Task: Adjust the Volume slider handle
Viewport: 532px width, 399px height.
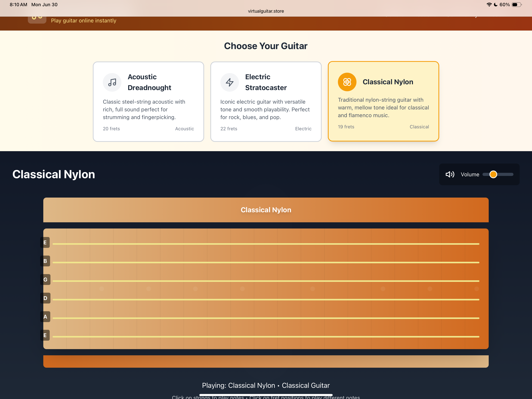Action: (493, 174)
